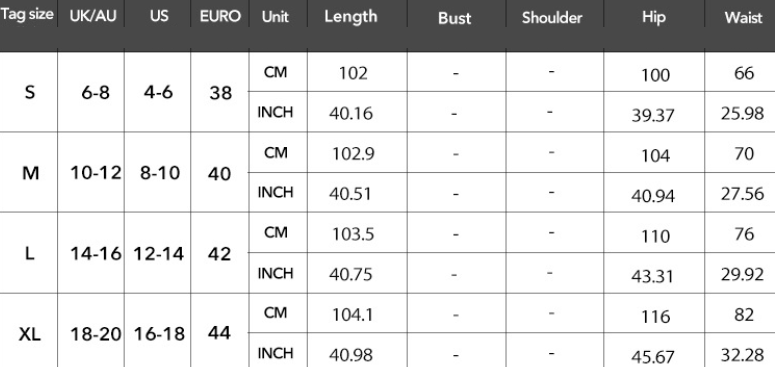The height and width of the screenshot is (367, 775).
Task: Select the Length column header
Action: pos(350,16)
